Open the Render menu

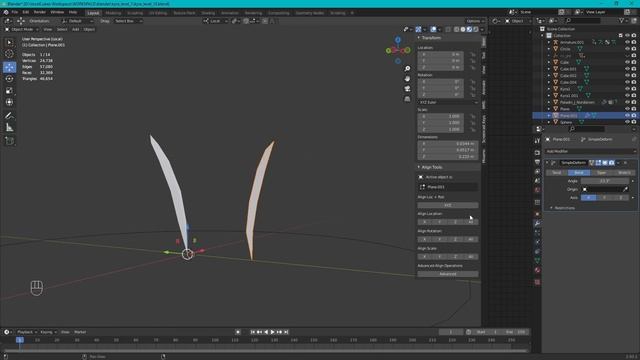pos(40,12)
